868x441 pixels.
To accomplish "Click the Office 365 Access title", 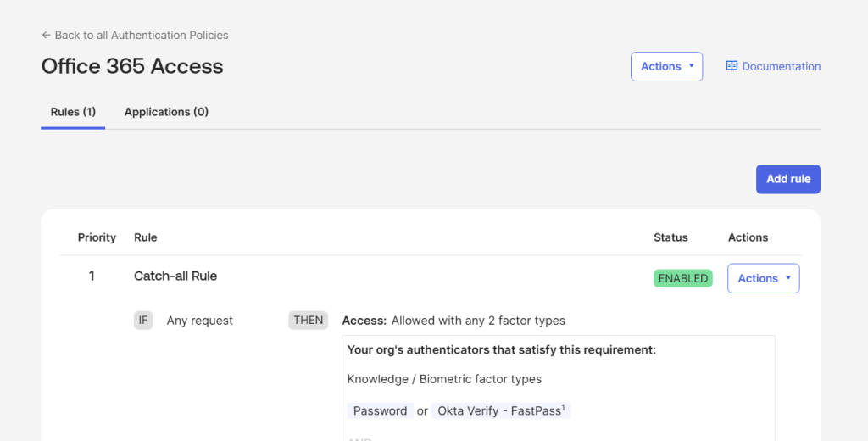I will pyautogui.click(x=132, y=66).
